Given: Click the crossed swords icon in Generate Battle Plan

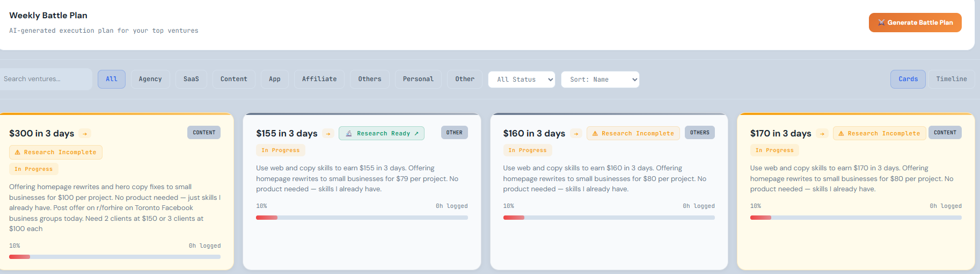Looking at the screenshot, I should click(881, 23).
